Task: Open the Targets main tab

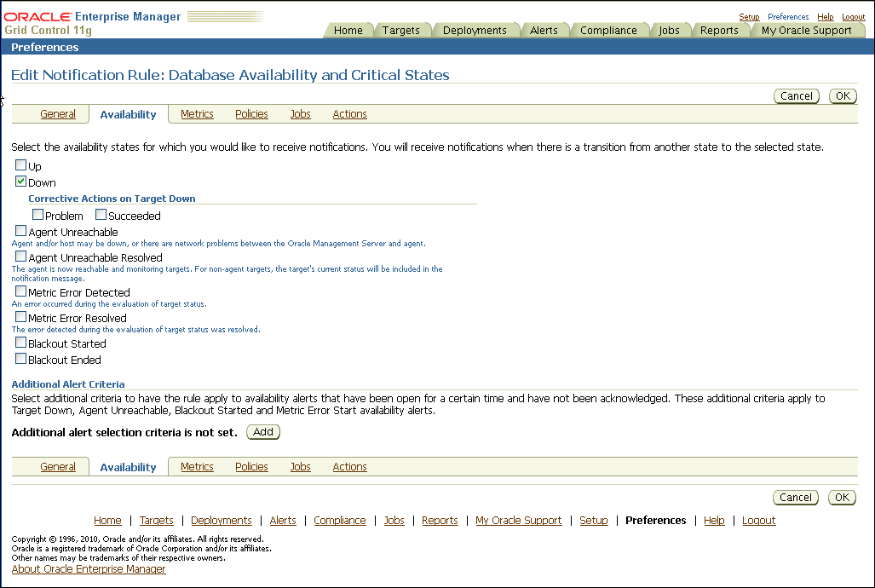Action: coord(400,31)
